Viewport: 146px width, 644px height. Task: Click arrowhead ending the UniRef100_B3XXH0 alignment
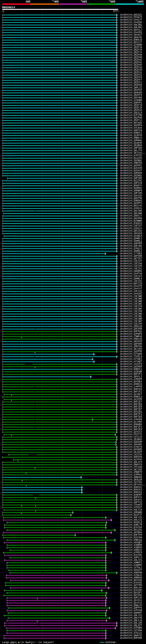click(102, 591)
